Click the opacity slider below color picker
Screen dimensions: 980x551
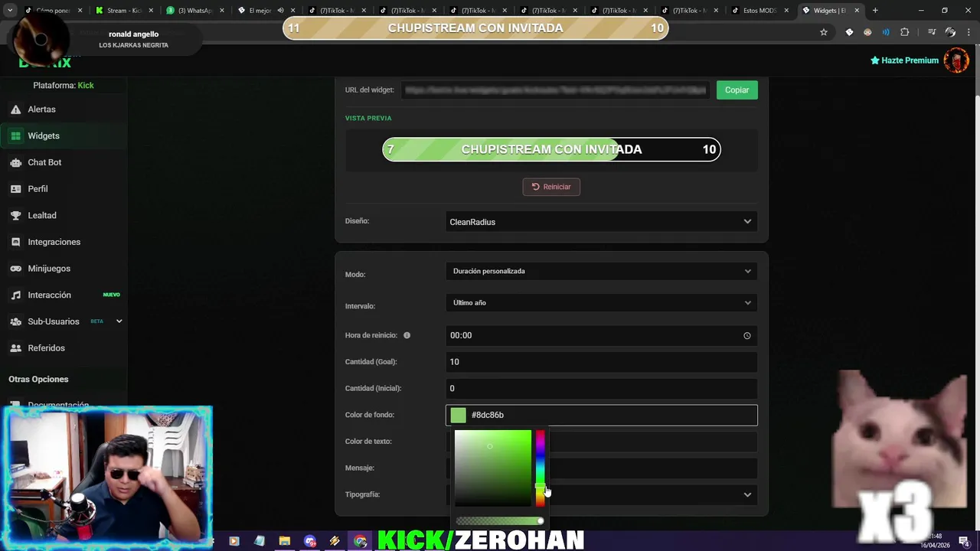(499, 521)
